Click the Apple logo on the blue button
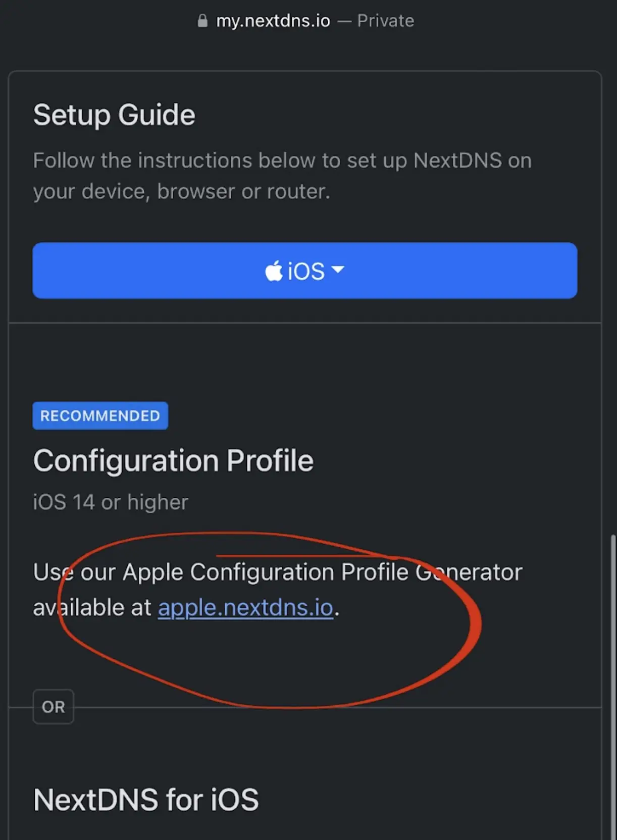 click(x=274, y=271)
